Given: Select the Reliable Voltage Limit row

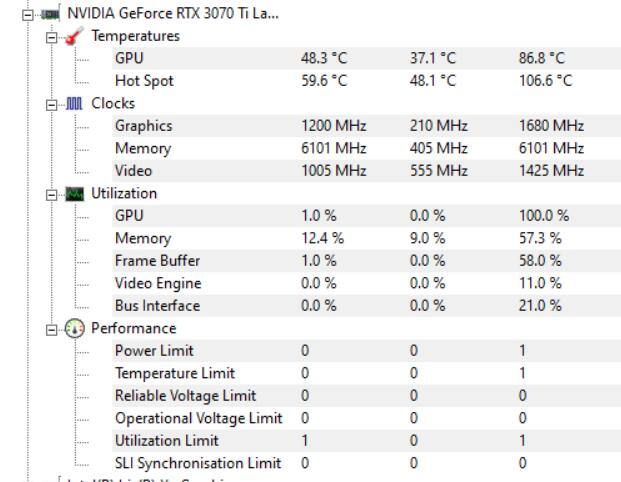Looking at the screenshot, I should (185, 396).
